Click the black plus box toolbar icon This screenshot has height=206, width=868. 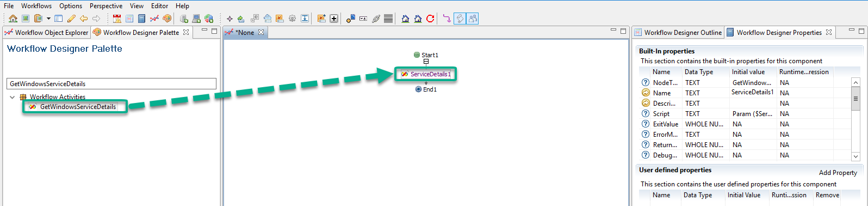[x=334, y=19]
